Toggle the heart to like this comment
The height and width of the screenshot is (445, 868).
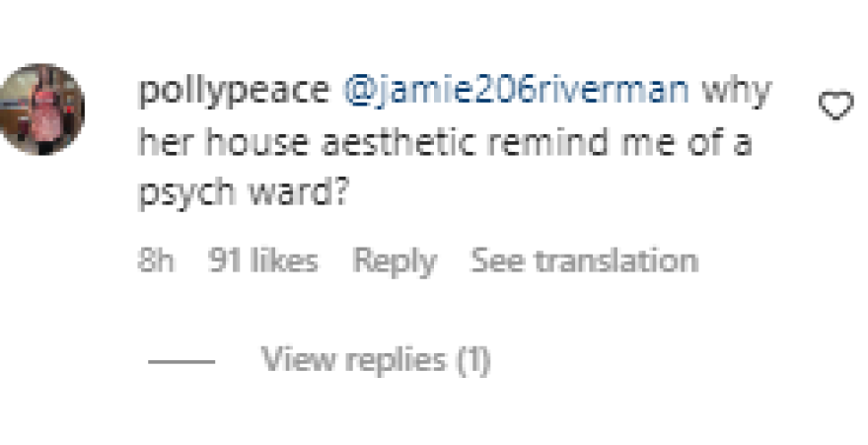(835, 106)
